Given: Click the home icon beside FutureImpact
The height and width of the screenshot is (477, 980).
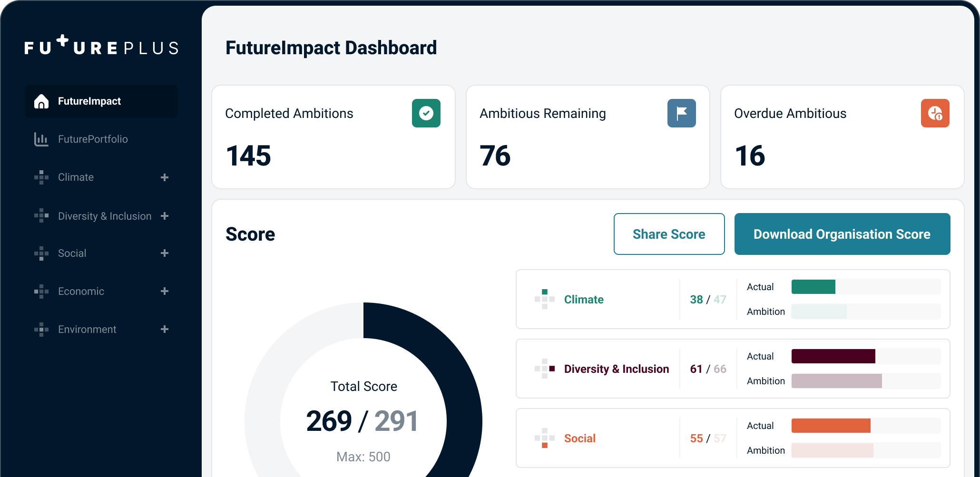Looking at the screenshot, I should 41,101.
